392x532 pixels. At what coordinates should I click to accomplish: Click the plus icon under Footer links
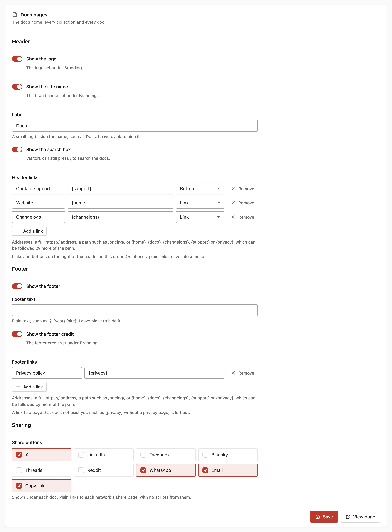18,387
